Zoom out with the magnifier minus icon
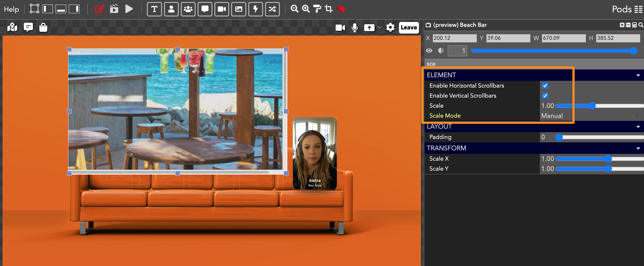This screenshot has width=644, height=266. pyautogui.click(x=294, y=9)
